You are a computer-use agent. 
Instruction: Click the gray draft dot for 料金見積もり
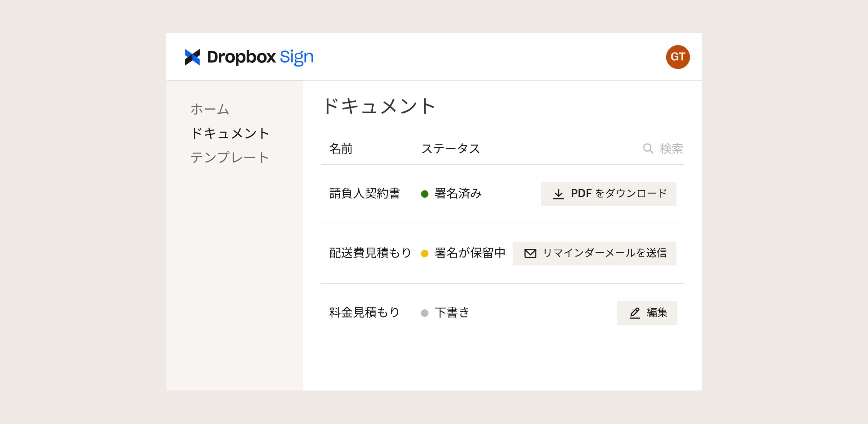[426, 313]
